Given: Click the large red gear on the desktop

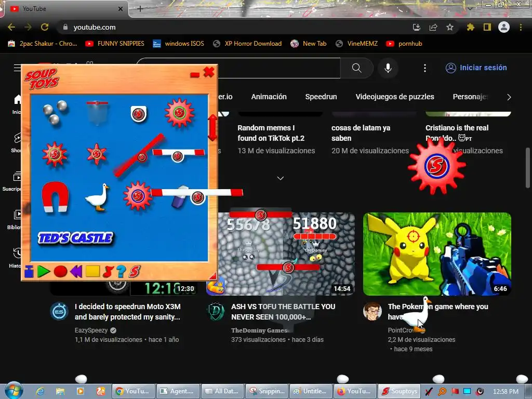Looking at the screenshot, I should pyautogui.click(x=437, y=166).
